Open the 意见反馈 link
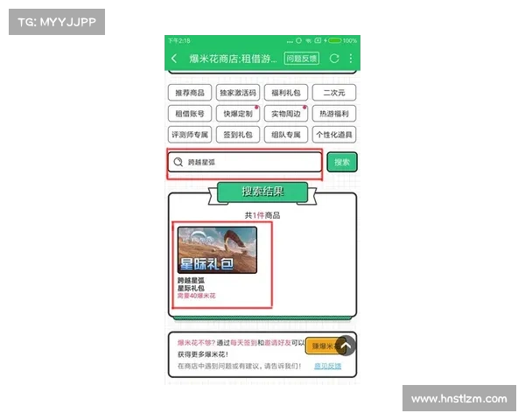 click(x=327, y=366)
